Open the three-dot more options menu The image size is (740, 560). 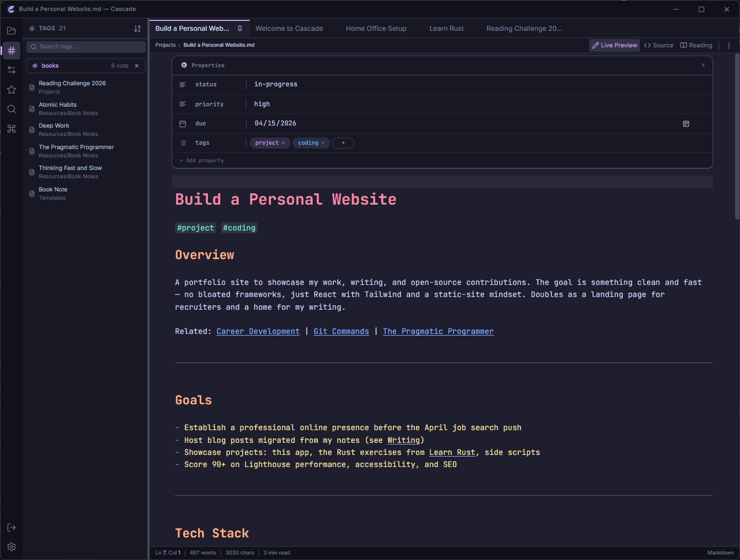pyautogui.click(x=729, y=45)
